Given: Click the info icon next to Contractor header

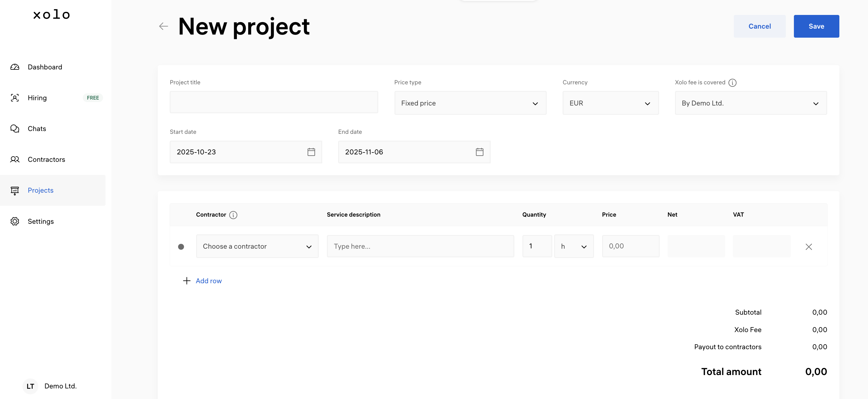Looking at the screenshot, I should tap(233, 215).
